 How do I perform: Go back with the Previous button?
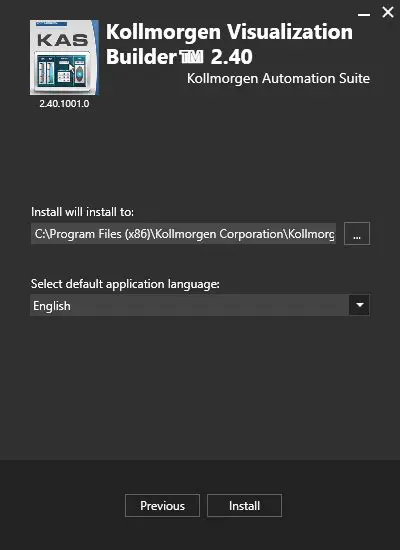tap(162, 505)
